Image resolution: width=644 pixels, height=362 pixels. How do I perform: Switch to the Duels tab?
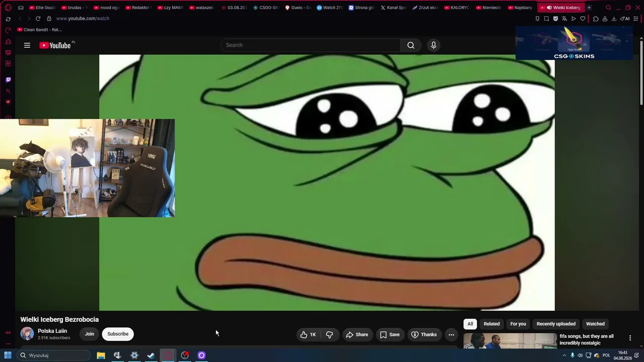[298, 8]
